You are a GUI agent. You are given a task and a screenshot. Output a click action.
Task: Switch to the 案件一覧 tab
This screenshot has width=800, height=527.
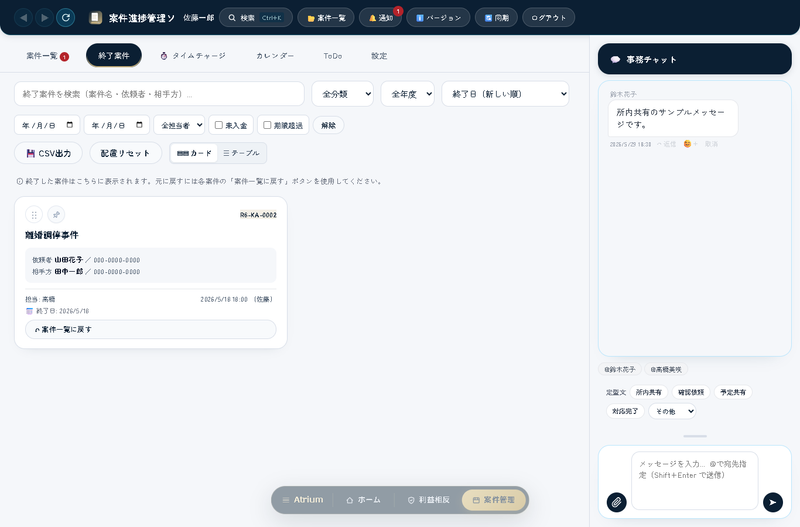point(47,56)
